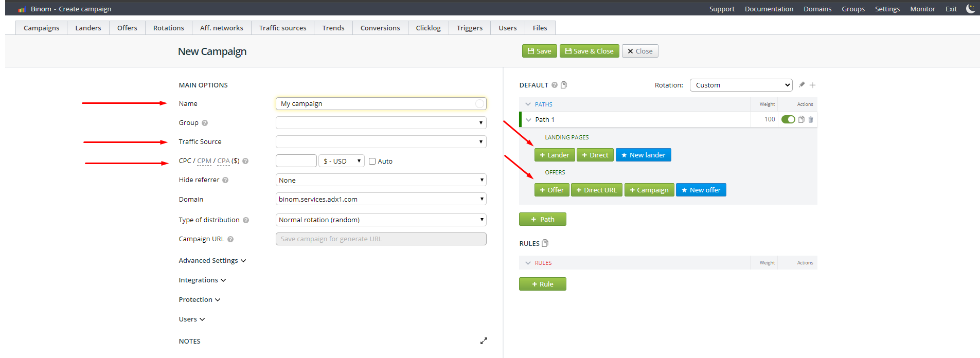The width and height of the screenshot is (980, 358).
Task: Expand the Protection section
Action: click(200, 300)
